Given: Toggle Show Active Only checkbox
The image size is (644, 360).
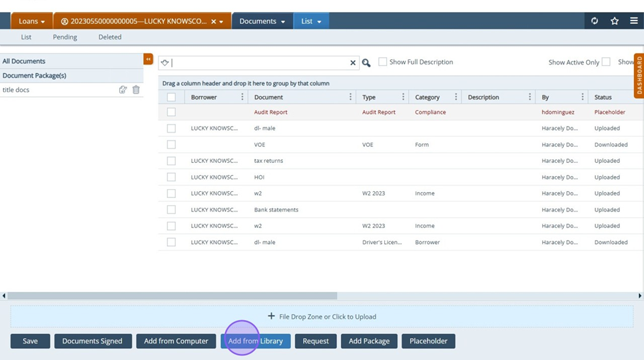Looking at the screenshot, I should pyautogui.click(x=606, y=62).
